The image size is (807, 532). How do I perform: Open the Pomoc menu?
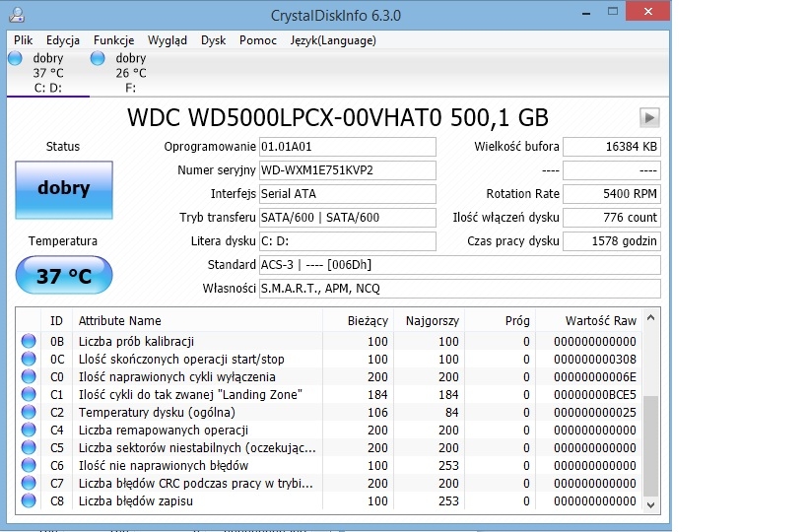(258, 40)
